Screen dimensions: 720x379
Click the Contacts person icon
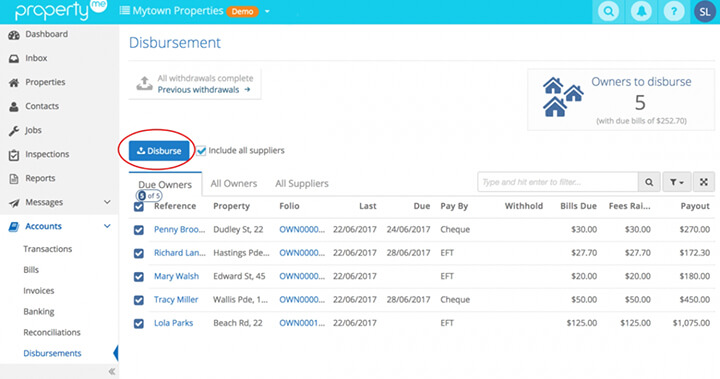pyautogui.click(x=14, y=106)
